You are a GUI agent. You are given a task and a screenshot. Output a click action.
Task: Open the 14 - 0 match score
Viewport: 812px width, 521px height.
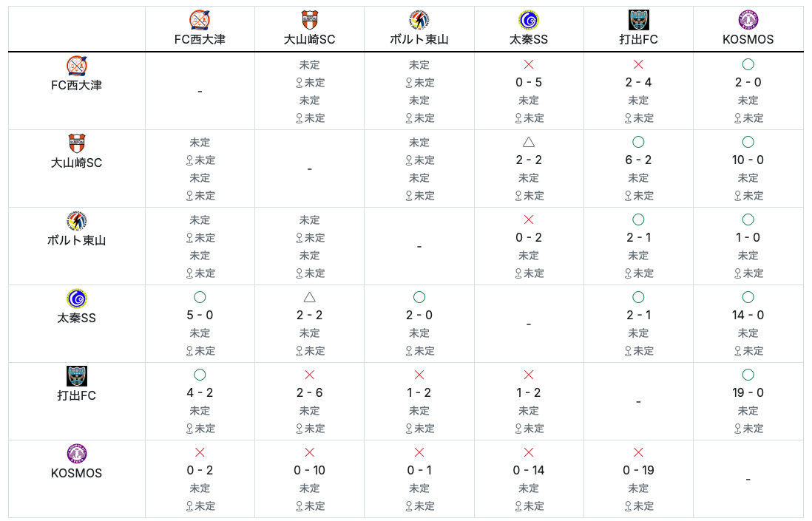(x=748, y=315)
